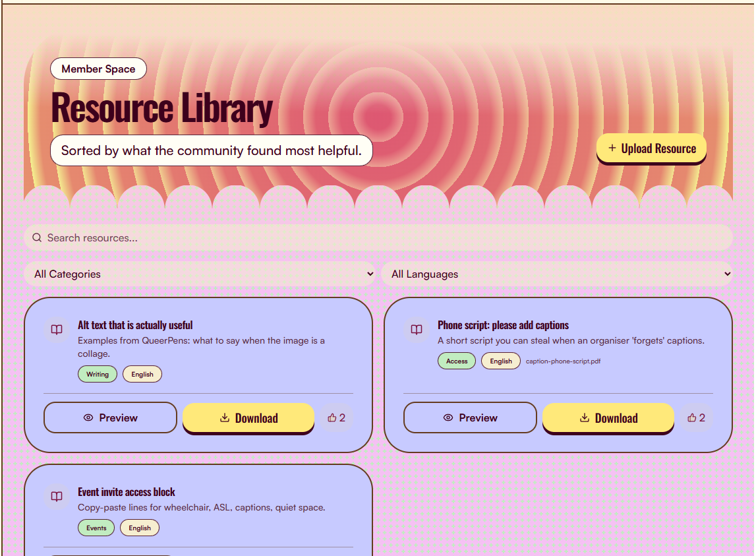Open the 'Event invite access block' title
756x556 pixels.
point(127,492)
